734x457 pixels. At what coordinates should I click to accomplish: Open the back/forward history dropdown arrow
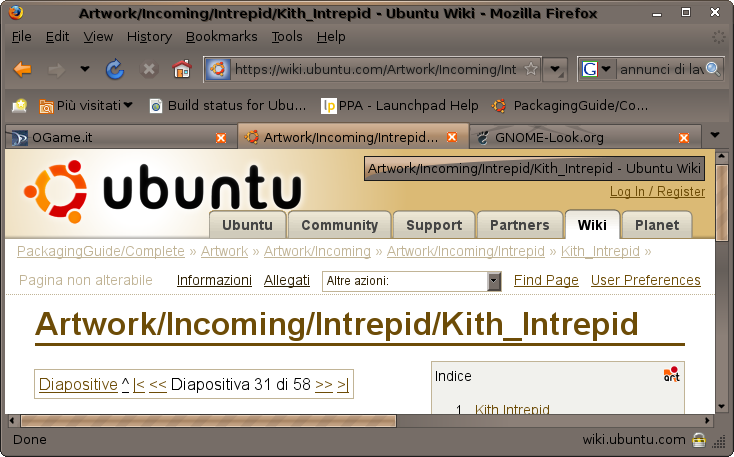(x=85, y=69)
